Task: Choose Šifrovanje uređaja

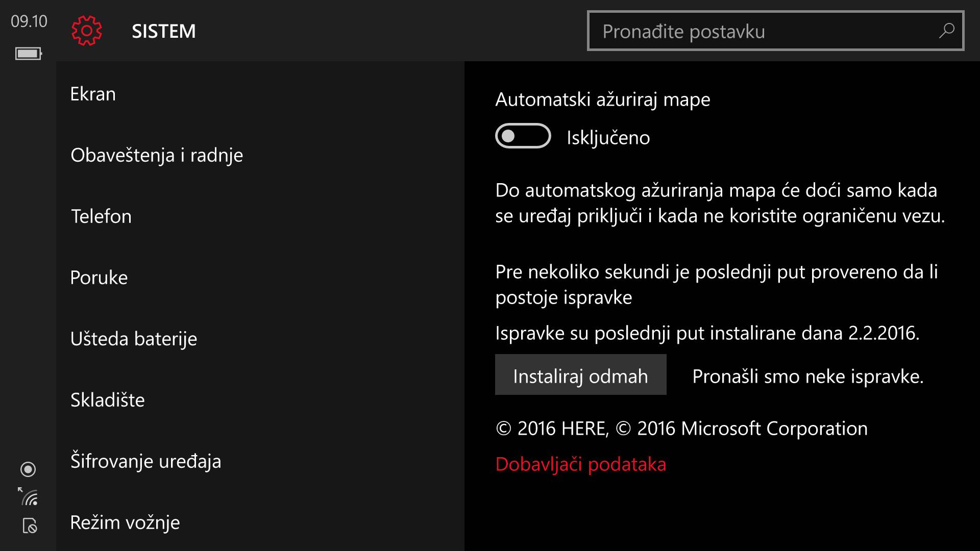Action: [x=146, y=461]
